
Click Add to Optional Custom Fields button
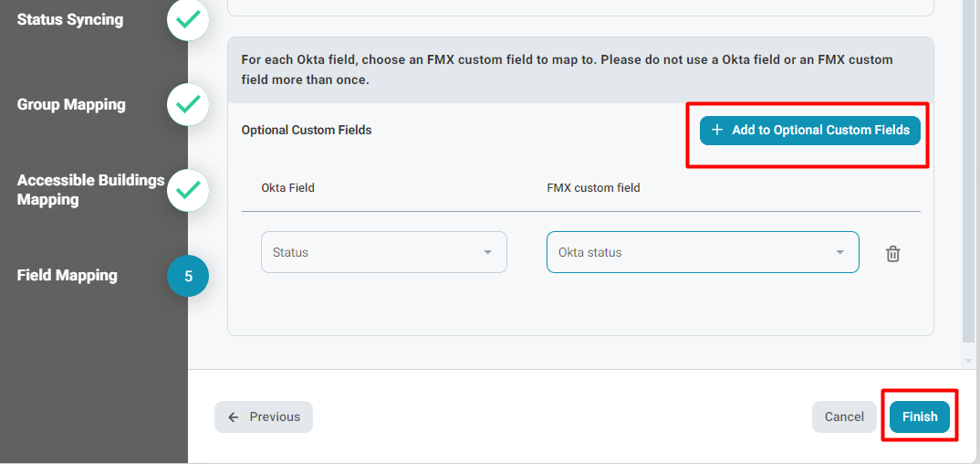(x=810, y=130)
